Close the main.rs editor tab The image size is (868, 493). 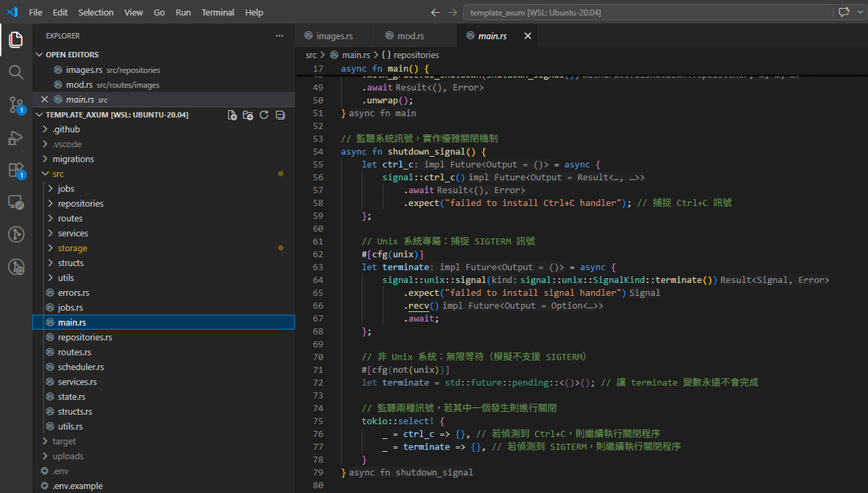click(528, 36)
